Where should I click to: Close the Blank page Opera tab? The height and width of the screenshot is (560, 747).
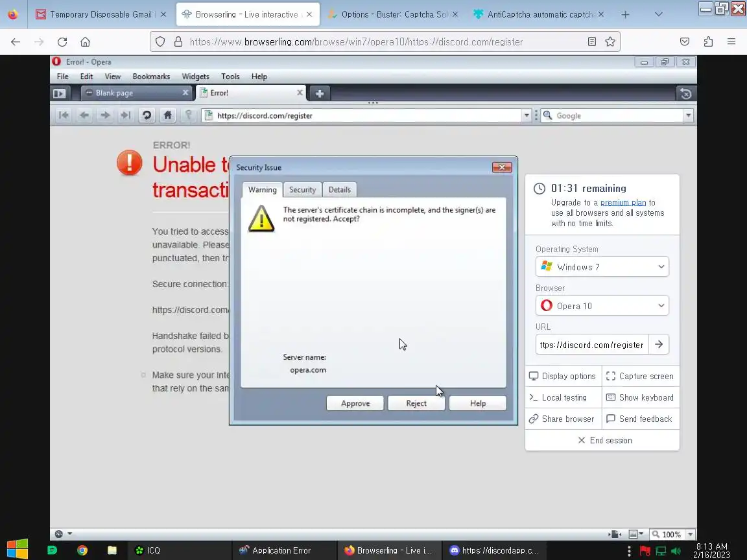[185, 93]
